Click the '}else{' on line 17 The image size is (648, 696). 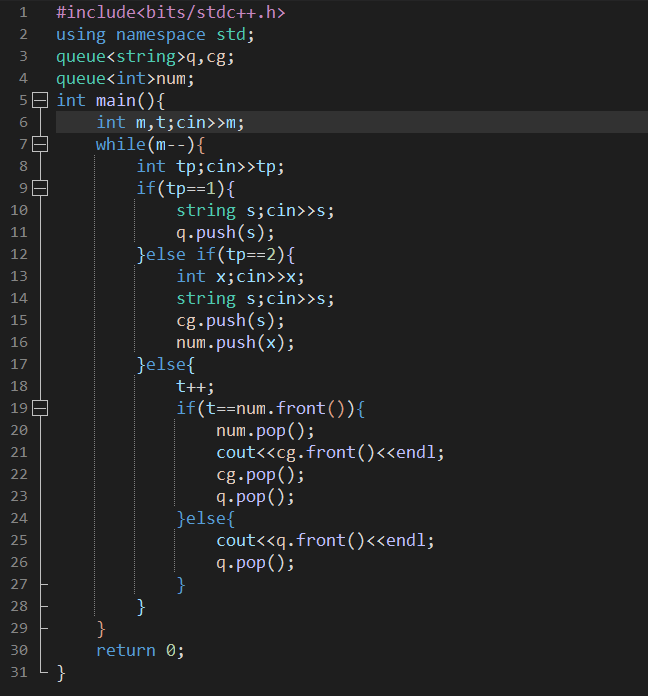[x=166, y=364]
